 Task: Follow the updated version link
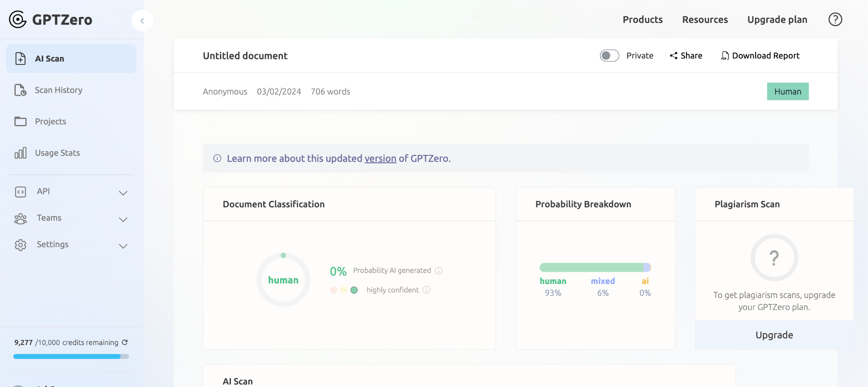(x=380, y=159)
